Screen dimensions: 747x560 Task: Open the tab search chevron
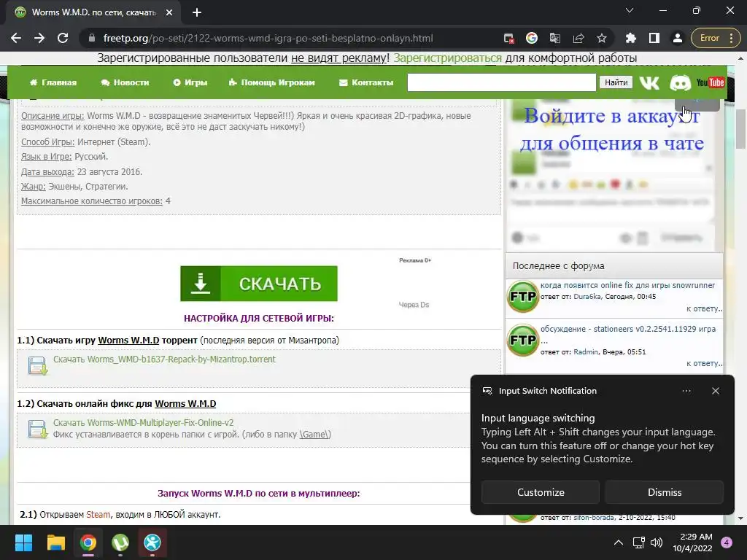(x=630, y=10)
